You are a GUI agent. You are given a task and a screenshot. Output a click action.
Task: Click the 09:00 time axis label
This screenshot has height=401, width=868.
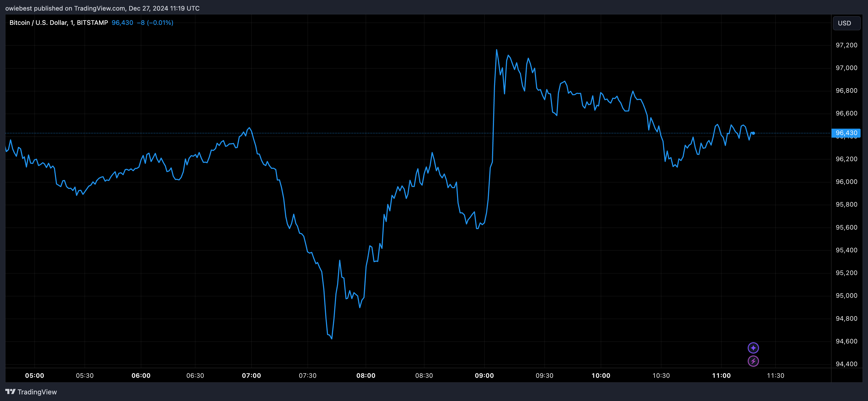pyautogui.click(x=484, y=375)
